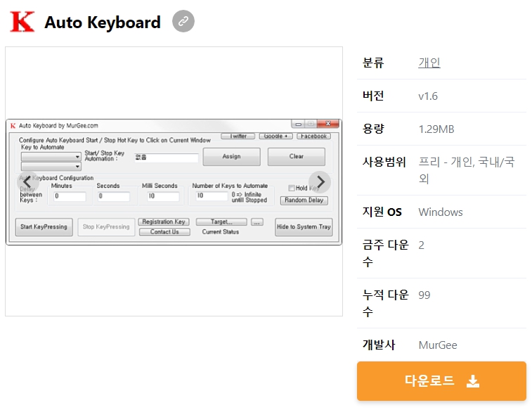The image size is (532, 410).
Task: Open the 개인 category link
Action: click(x=429, y=63)
